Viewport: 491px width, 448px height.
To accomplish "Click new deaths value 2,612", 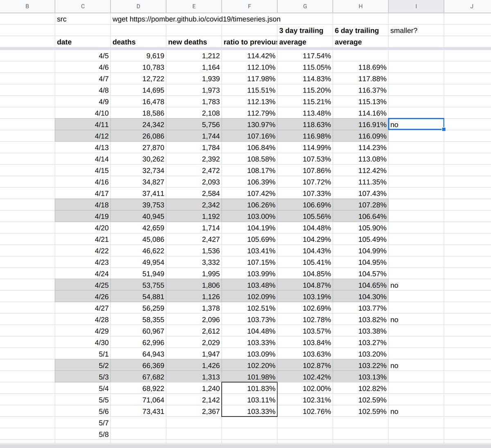I will pyautogui.click(x=194, y=331).
